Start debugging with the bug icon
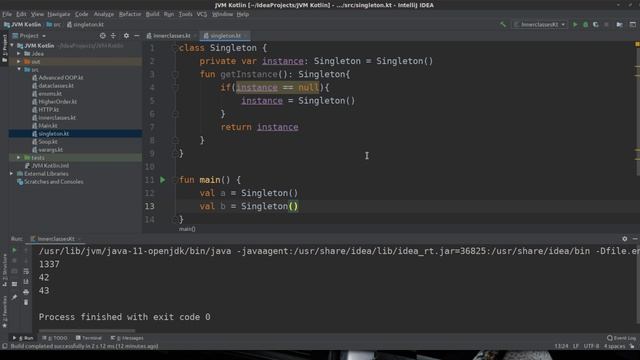The height and width of the screenshot is (360, 640). [x=585, y=24]
